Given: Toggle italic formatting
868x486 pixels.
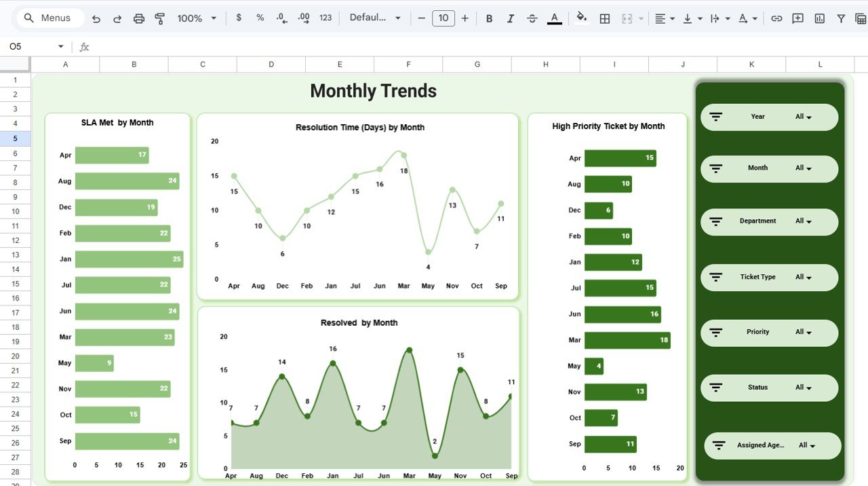Looking at the screenshot, I should coord(511,18).
